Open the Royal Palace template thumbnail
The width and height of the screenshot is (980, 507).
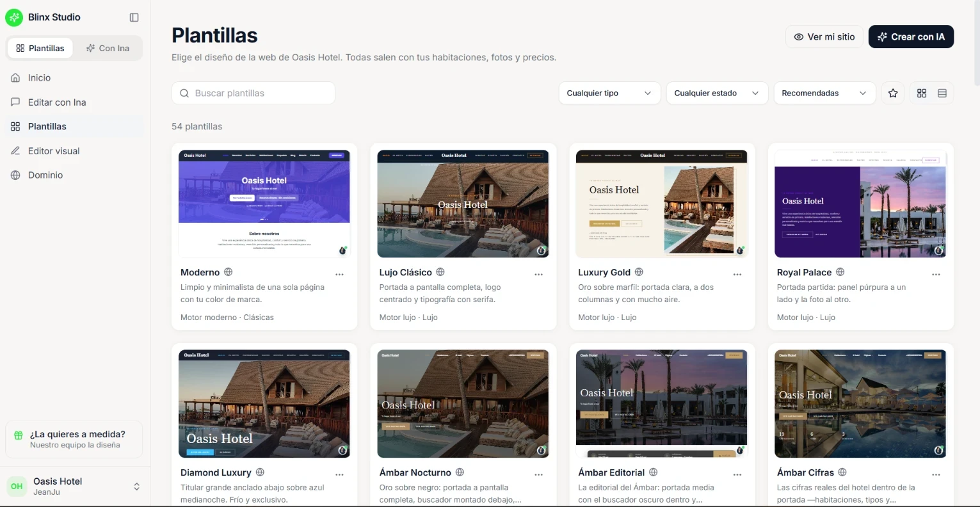coord(860,204)
